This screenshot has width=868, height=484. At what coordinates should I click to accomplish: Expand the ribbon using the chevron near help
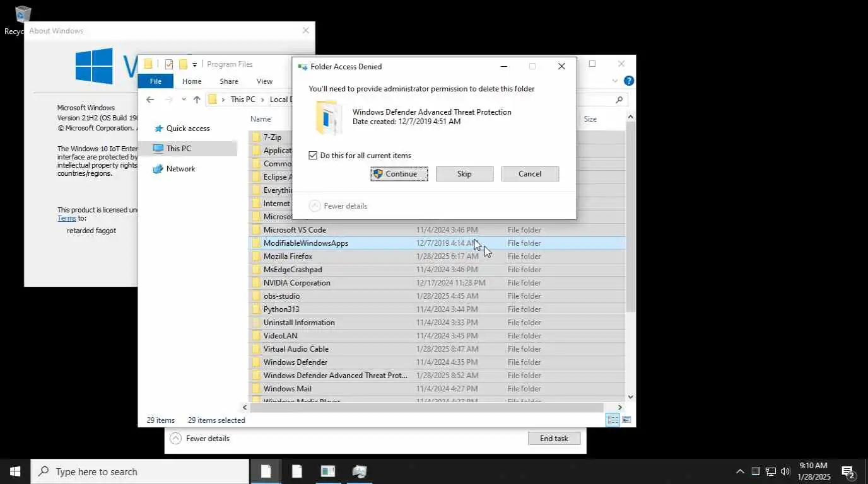point(615,81)
